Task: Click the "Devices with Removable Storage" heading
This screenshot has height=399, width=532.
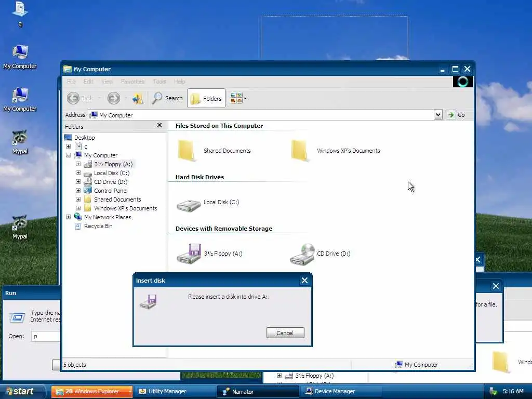Action: click(x=223, y=229)
